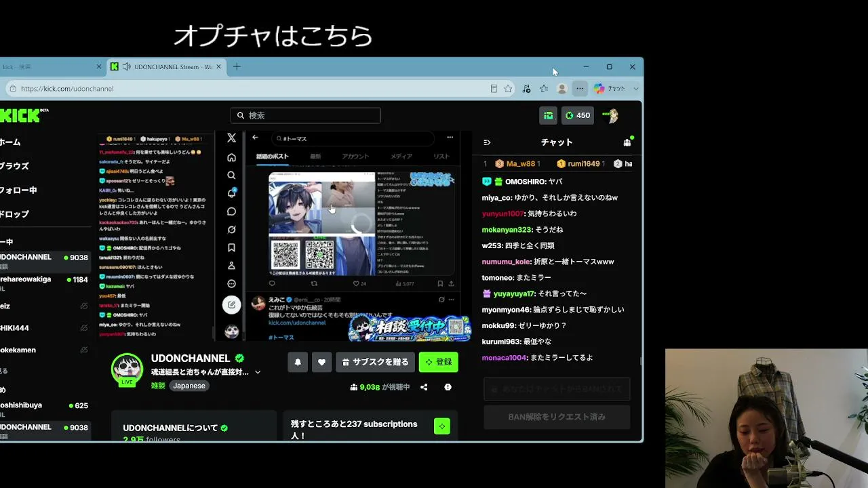Click the 雑談 category link
This screenshot has width=868, height=488.
point(158,386)
